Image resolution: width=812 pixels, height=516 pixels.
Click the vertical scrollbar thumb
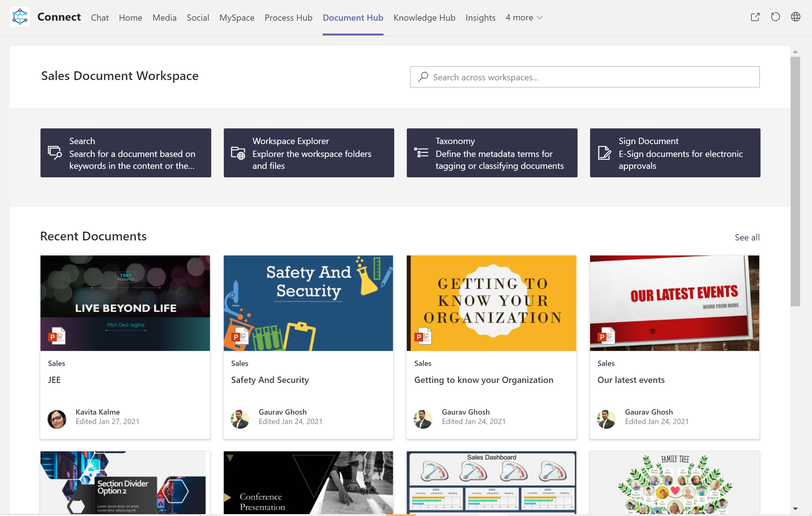[795, 182]
